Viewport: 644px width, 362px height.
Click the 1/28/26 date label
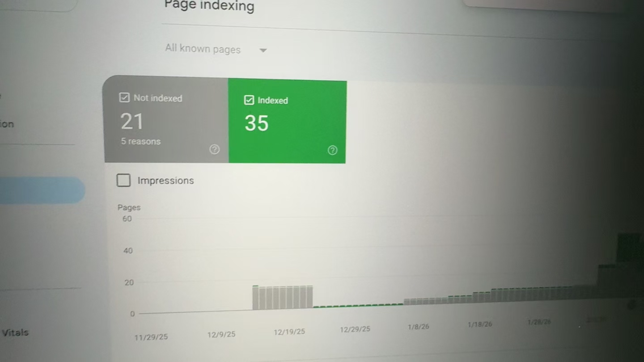(x=539, y=322)
